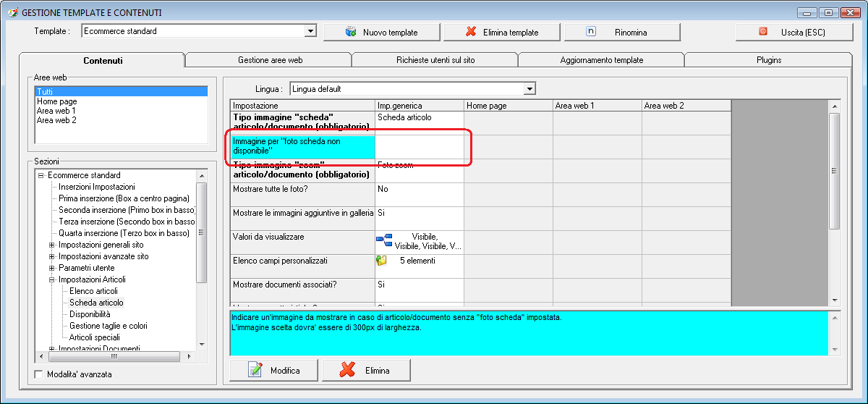Select Immagine per "foto scheda non disponibile" row
Viewport: 868px width, 404px height.
tap(302, 147)
